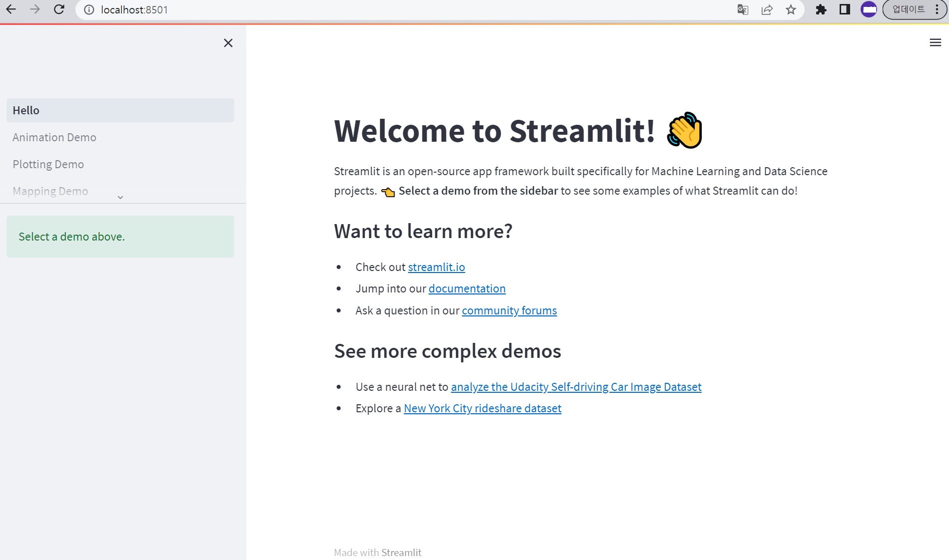Bookmark this page with the star icon

(x=791, y=9)
